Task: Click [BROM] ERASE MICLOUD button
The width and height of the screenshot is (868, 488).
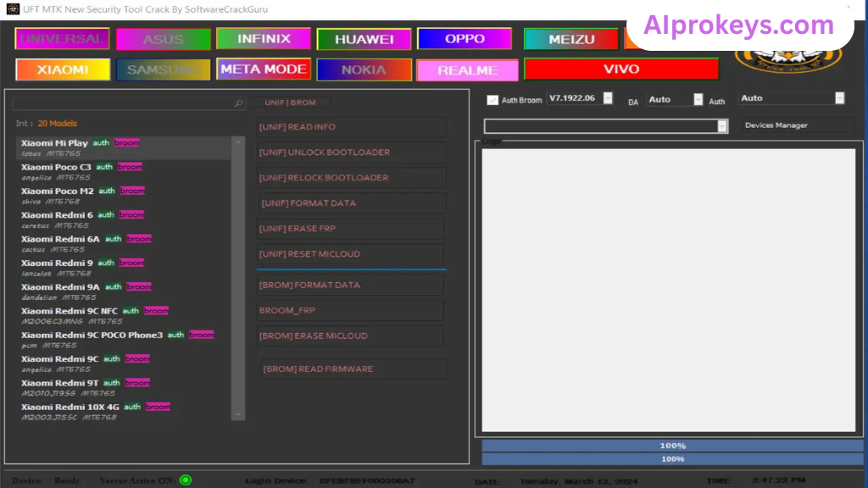Action: (350, 335)
